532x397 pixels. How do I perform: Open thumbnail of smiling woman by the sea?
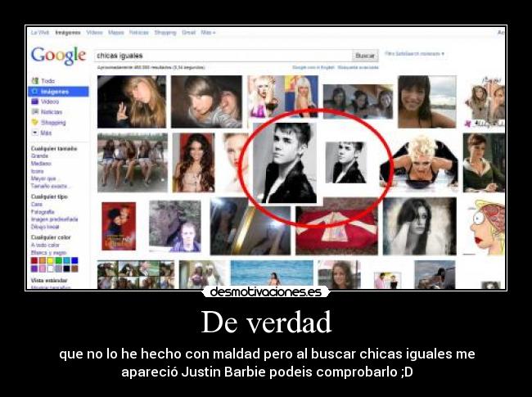[426, 102]
